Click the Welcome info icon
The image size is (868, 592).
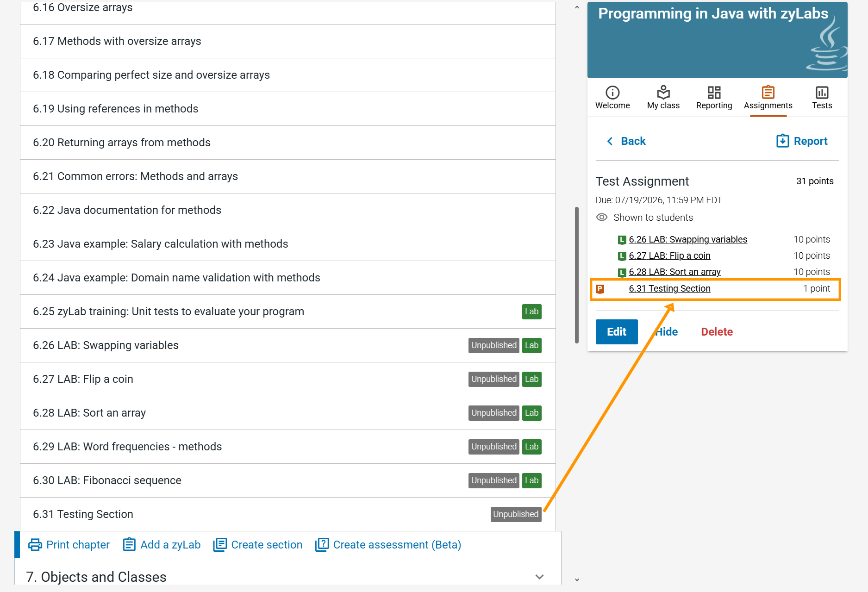point(612,93)
